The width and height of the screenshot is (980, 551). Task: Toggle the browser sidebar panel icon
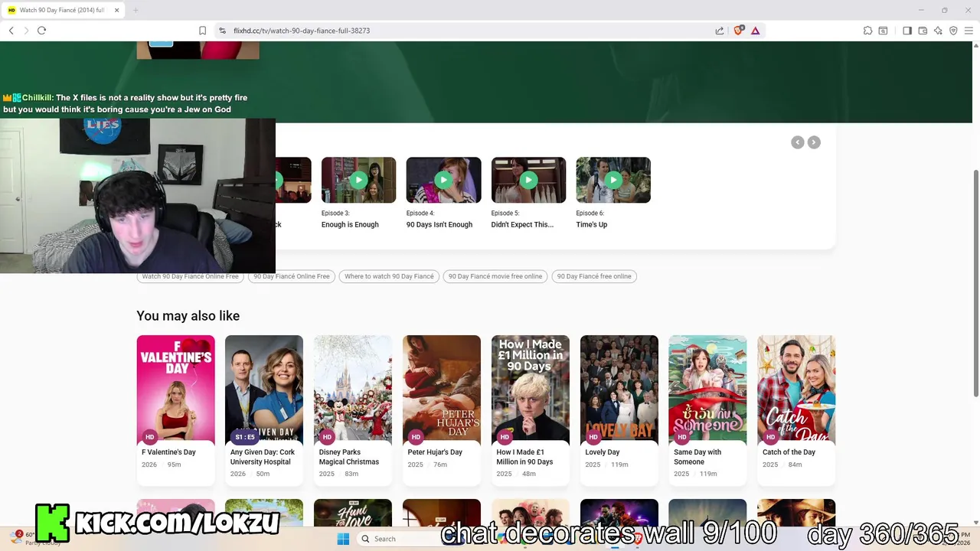(907, 31)
